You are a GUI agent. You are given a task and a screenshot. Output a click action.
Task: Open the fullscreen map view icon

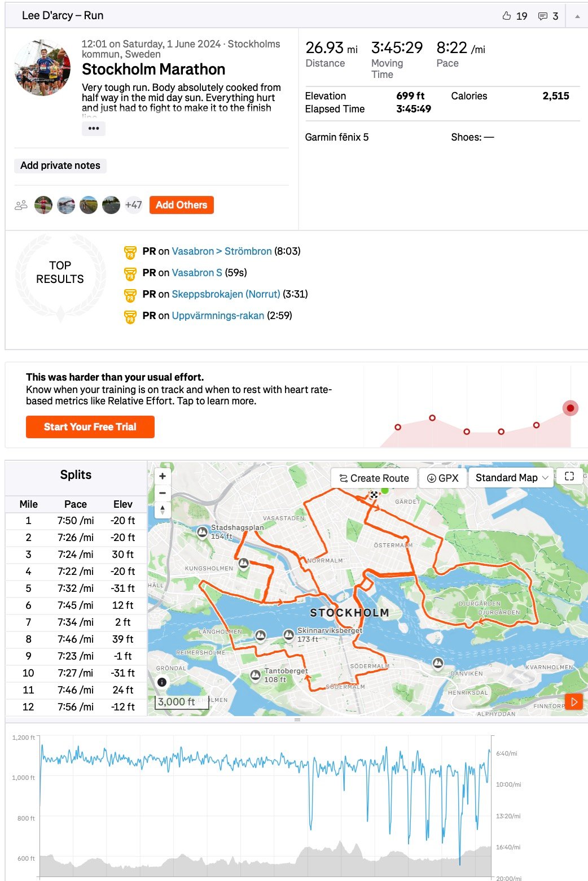(569, 476)
